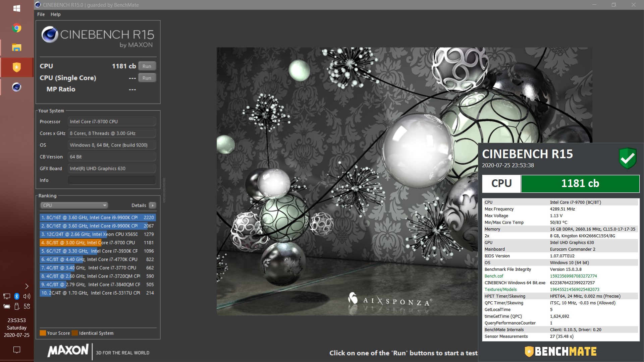Open the Windows Start menu

click(x=17, y=8)
